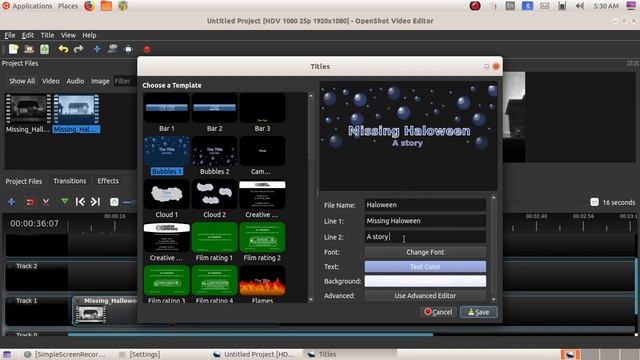Viewport: 640px width, 360px height.
Task: Click the Undo arrow icon
Action: [x=63, y=49]
